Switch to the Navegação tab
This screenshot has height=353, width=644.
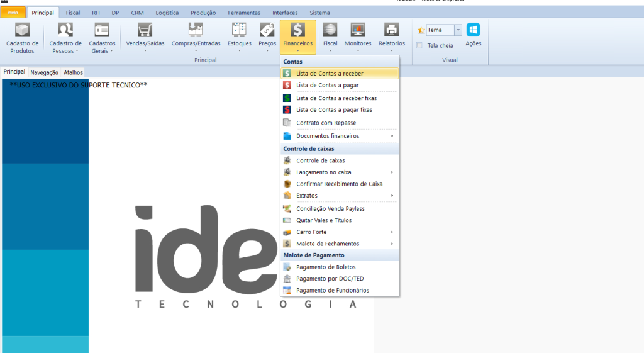coord(44,72)
